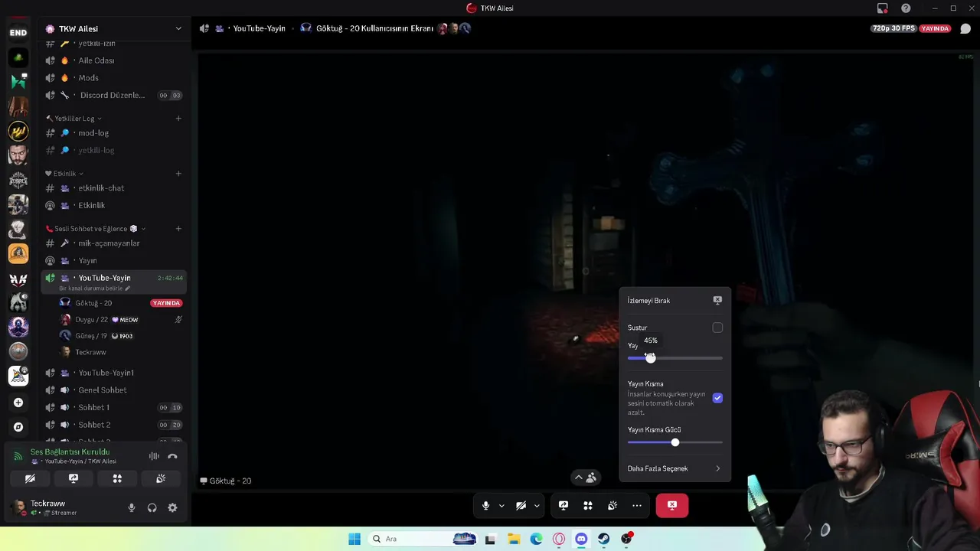Join the Genel Sohbet voice channel

pos(114,390)
